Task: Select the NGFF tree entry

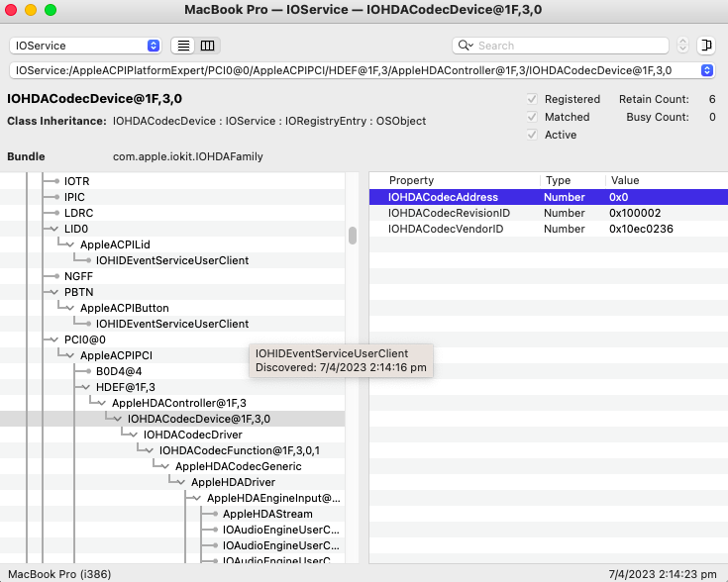Action: 78,276
